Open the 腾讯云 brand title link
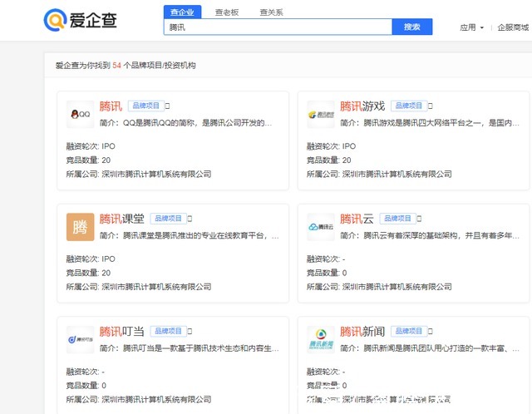The height and width of the screenshot is (414, 532). 357,219
